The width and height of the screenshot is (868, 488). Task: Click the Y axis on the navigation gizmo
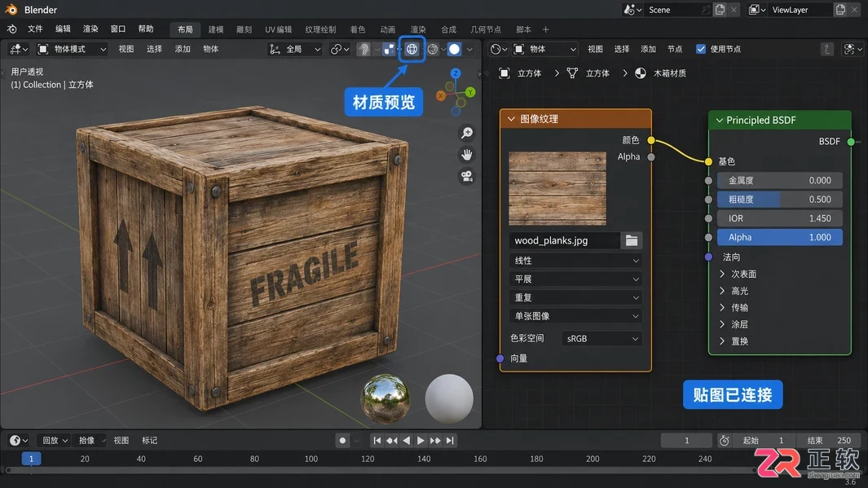click(470, 92)
